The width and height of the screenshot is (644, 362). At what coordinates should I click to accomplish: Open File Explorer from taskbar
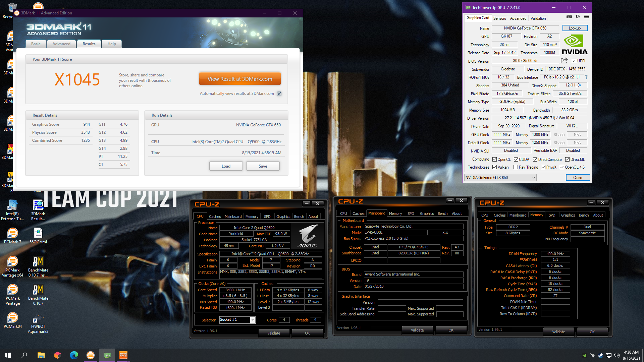point(41,355)
